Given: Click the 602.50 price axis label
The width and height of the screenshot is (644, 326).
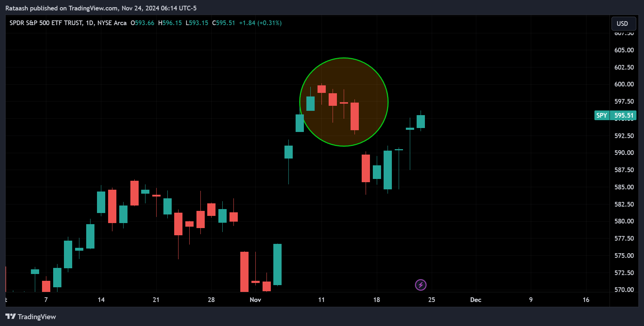Looking at the screenshot, I should click(624, 67).
